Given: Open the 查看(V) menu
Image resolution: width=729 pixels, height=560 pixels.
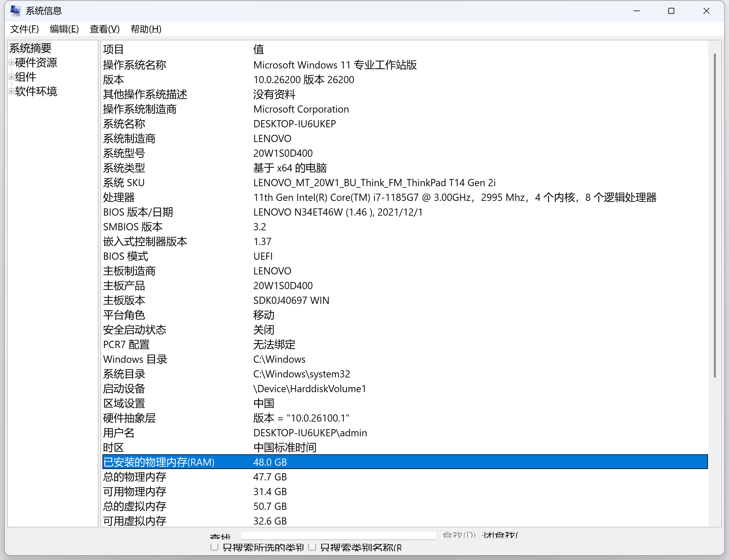Looking at the screenshot, I should (x=104, y=29).
